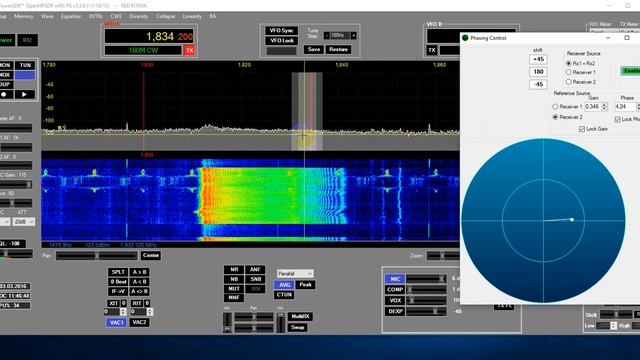
Task: Click the red TX indicator beside 160M CW
Action: pyautogui.click(x=189, y=50)
